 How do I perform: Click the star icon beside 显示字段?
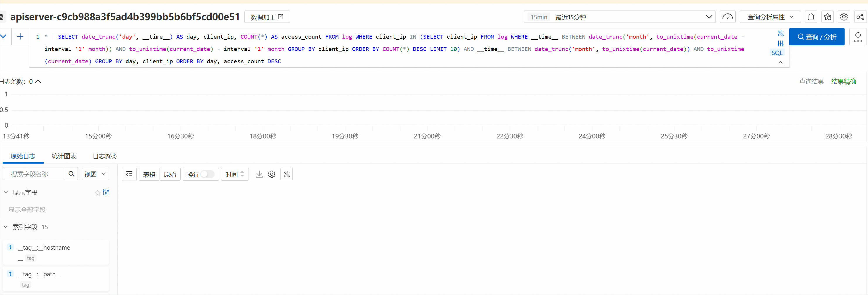coord(97,193)
